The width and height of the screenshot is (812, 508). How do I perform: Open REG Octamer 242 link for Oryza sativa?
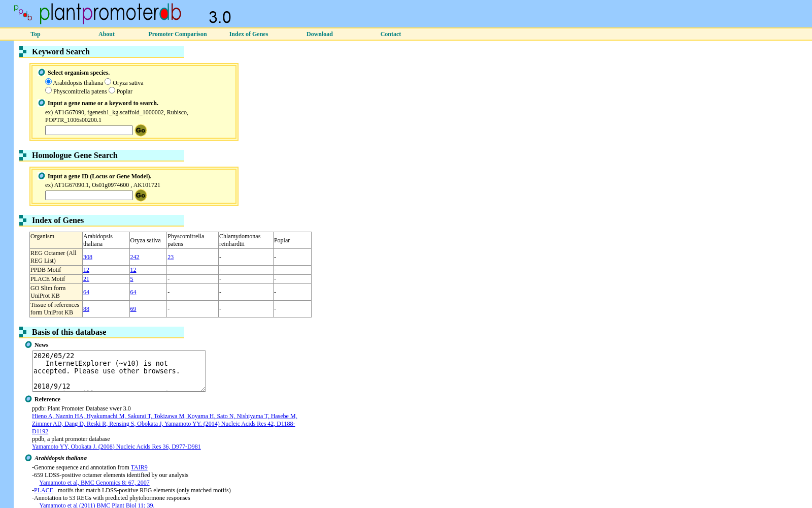click(x=134, y=257)
